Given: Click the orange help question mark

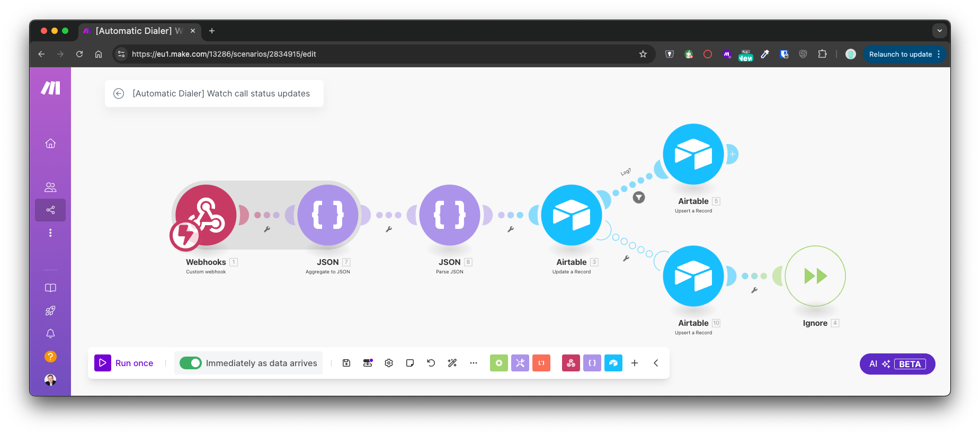Looking at the screenshot, I should (50, 357).
